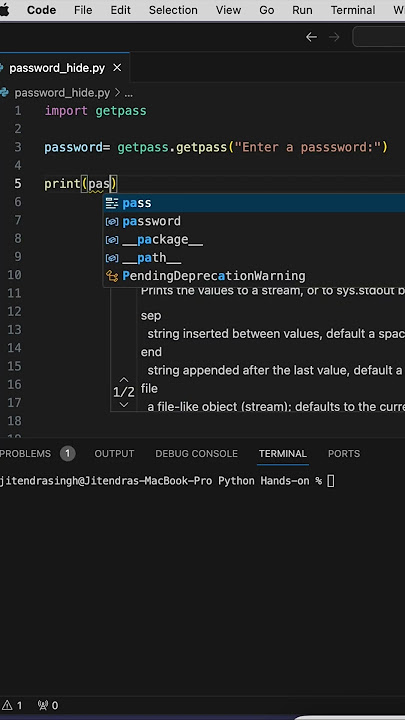405x720 pixels.
Task: Click the 'pas' text on line 5
Action: click(99, 184)
